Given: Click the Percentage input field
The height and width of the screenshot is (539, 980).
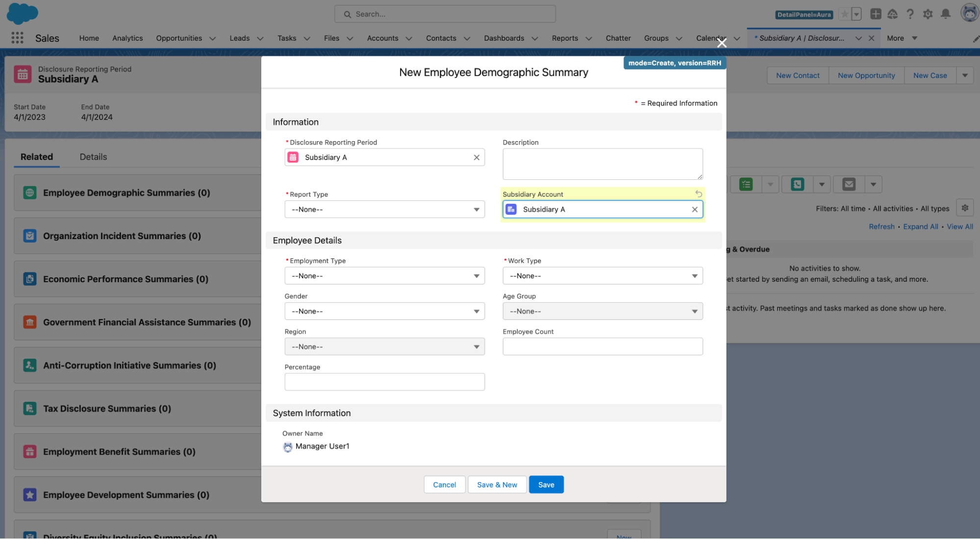Looking at the screenshot, I should click(x=384, y=381).
